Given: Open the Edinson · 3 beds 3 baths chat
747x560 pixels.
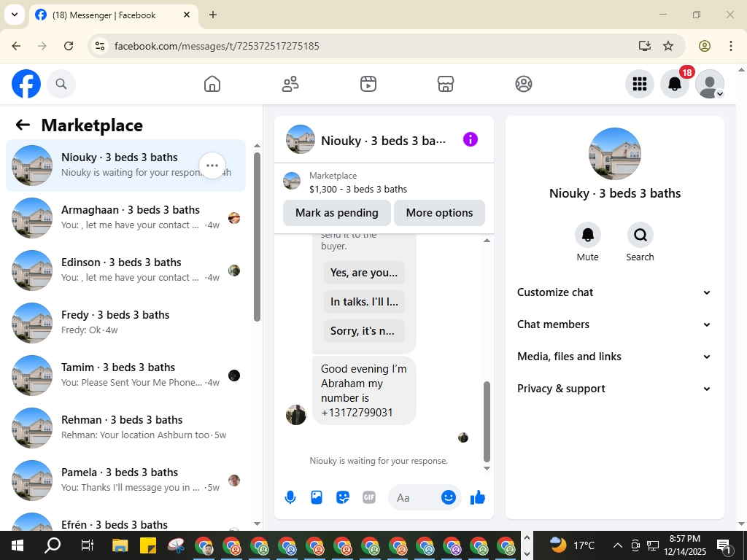Looking at the screenshot, I should tap(125, 271).
